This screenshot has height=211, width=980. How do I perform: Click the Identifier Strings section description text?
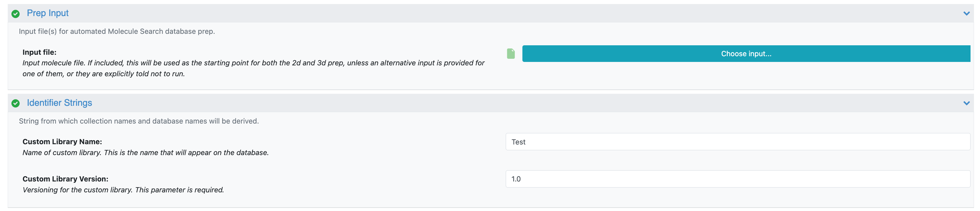tap(138, 121)
